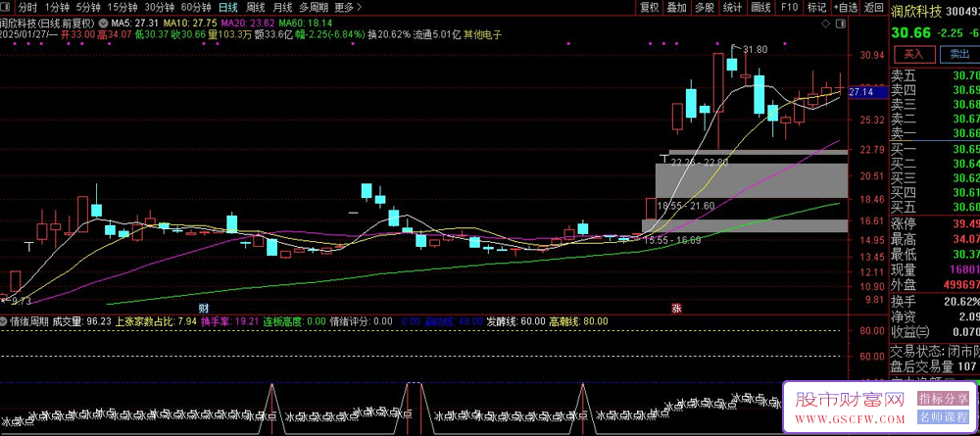
Task: Click the red 涨 marker below the chart
Action: click(x=676, y=308)
